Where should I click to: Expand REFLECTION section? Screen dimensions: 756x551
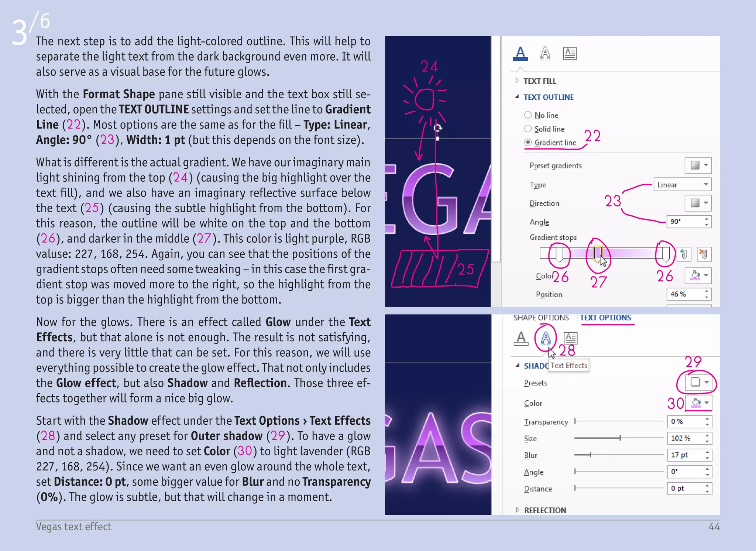tap(541, 510)
